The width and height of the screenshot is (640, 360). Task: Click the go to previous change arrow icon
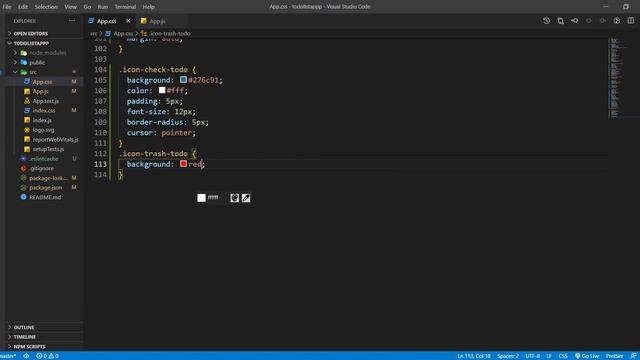click(574, 20)
